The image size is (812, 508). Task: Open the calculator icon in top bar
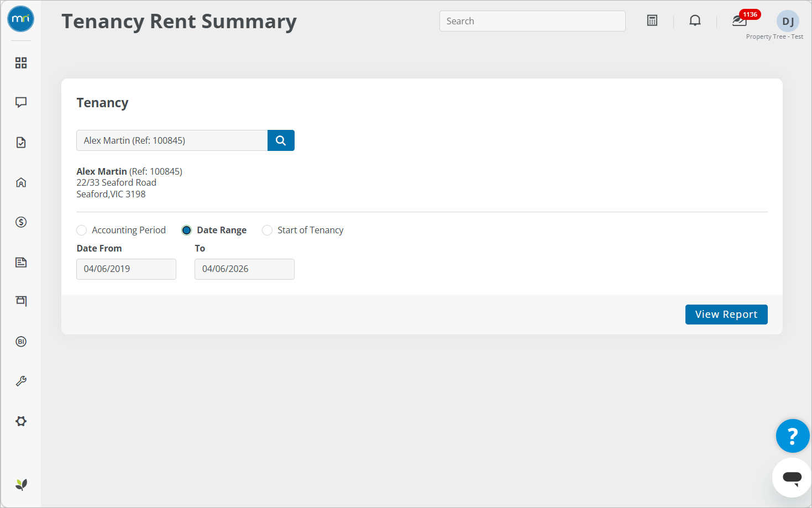(652, 20)
